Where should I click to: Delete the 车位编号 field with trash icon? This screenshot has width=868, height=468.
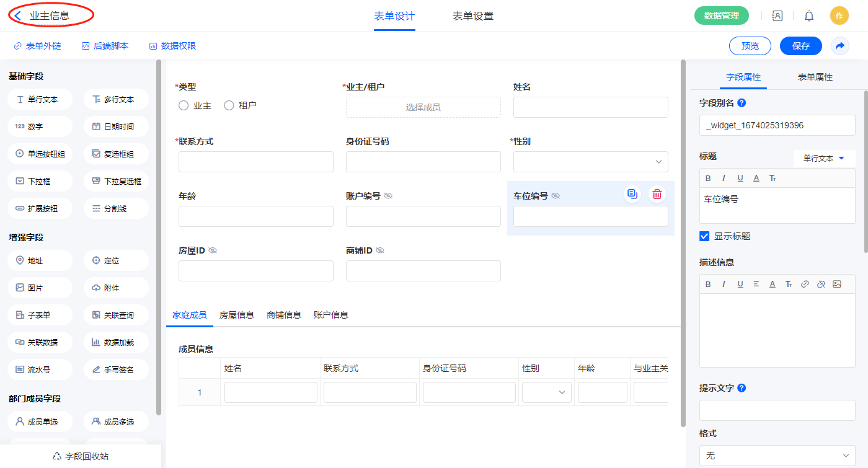point(657,194)
